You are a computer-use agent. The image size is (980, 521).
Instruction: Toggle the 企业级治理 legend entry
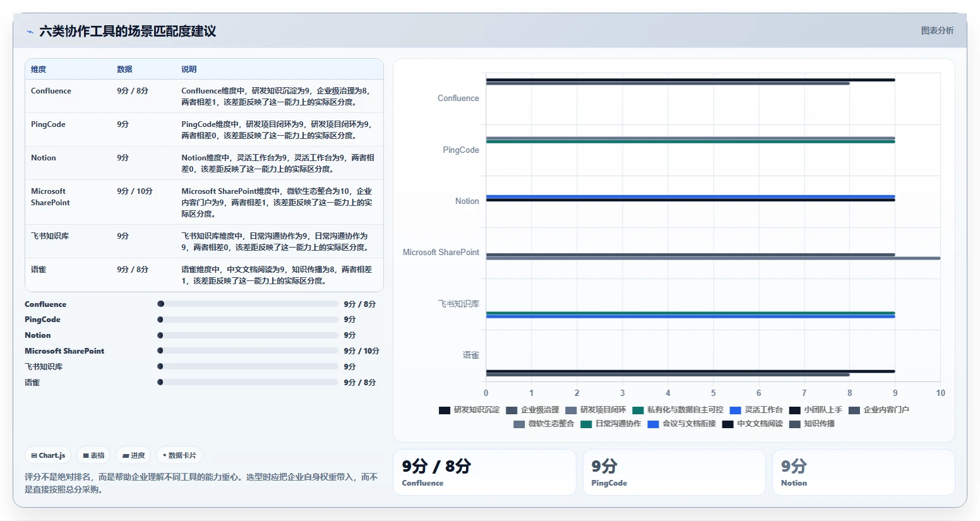[532, 410]
